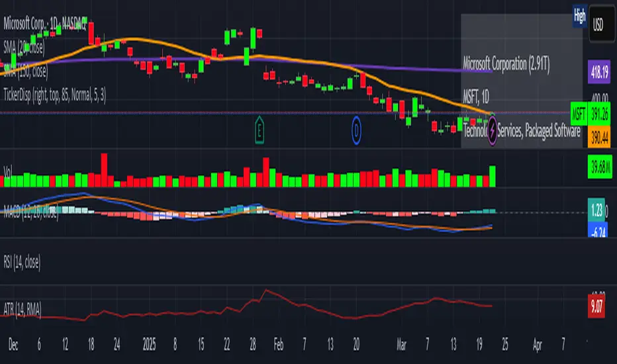Click the RSI (14, close) legend
Image resolution: width=617 pixels, height=364 pixels.
tap(22, 263)
